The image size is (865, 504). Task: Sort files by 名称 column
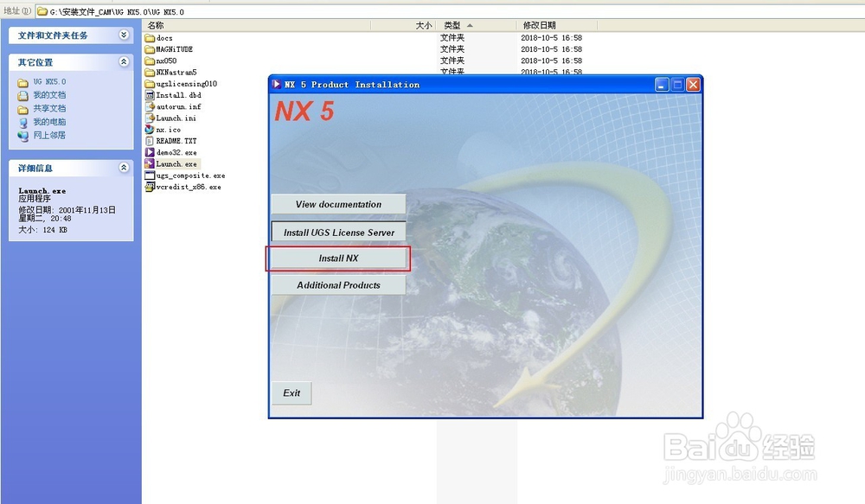tap(257, 25)
